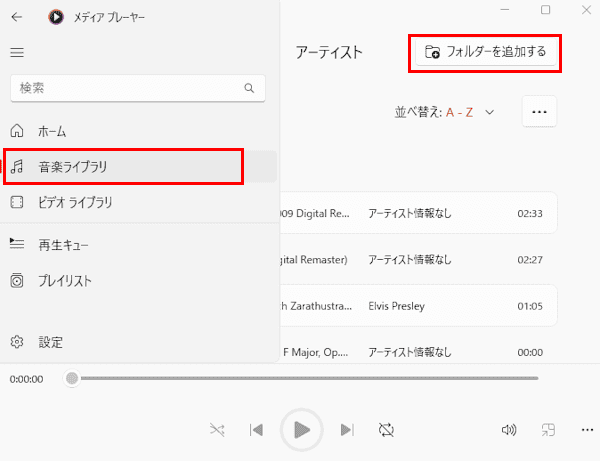
Task: Select the track with duration 02:33
Action: pos(419,213)
